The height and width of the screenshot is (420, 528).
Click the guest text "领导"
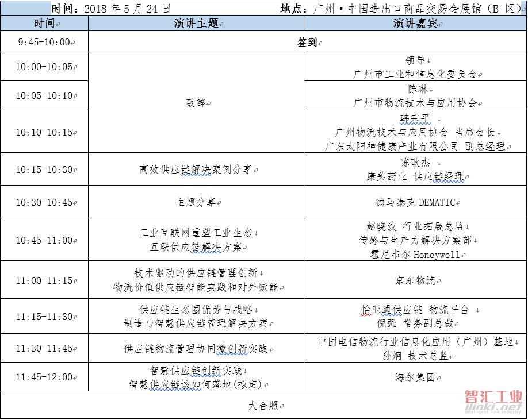point(415,60)
